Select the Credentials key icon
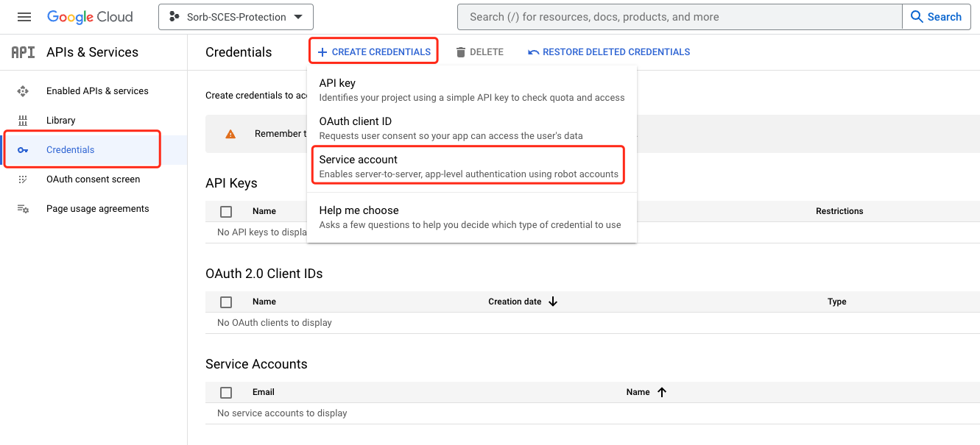Image resolution: width=980 pixels, height=445 pixels. pos(23,149)
